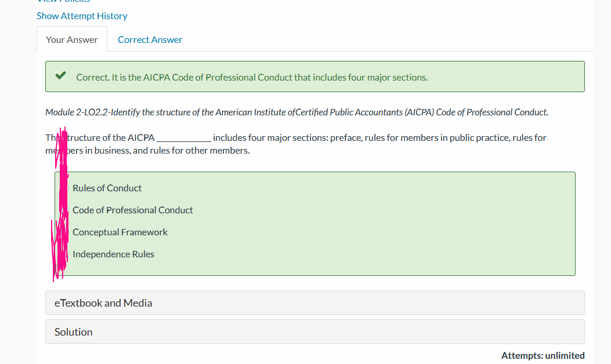Screen dimensions: 611x364
Task: Select the Rules of Conduct option
Action: tap(107, 188)
